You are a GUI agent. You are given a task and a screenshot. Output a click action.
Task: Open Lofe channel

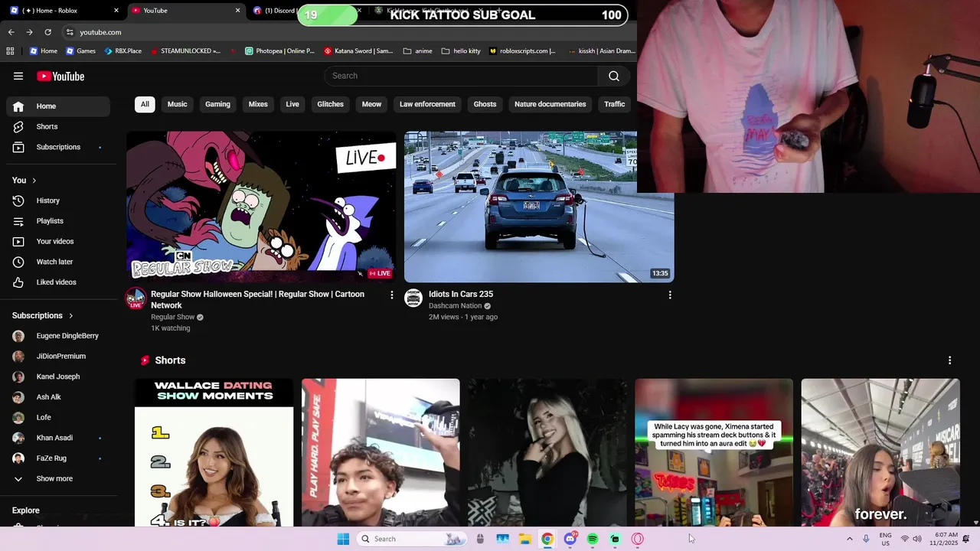click(x=58, y=417)
